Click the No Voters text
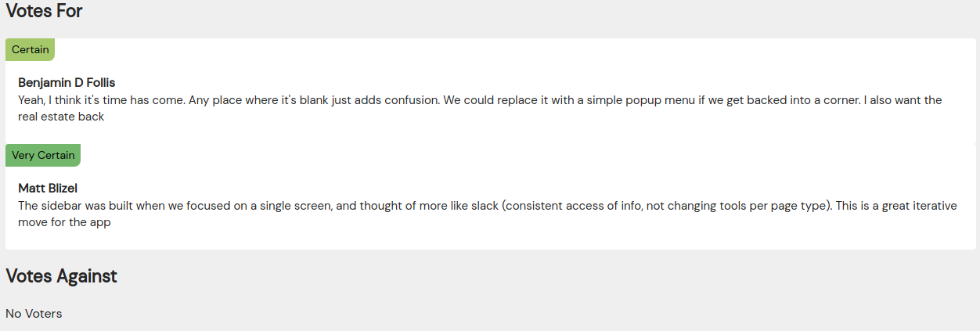Viewport: 980px width, 331px height. point(34,314)
